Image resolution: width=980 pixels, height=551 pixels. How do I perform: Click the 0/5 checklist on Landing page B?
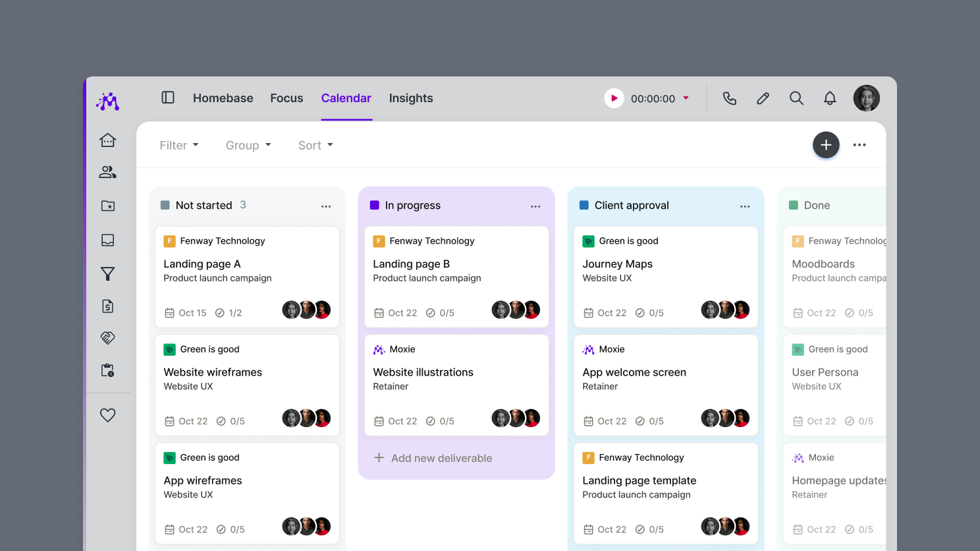coord(440,313)
